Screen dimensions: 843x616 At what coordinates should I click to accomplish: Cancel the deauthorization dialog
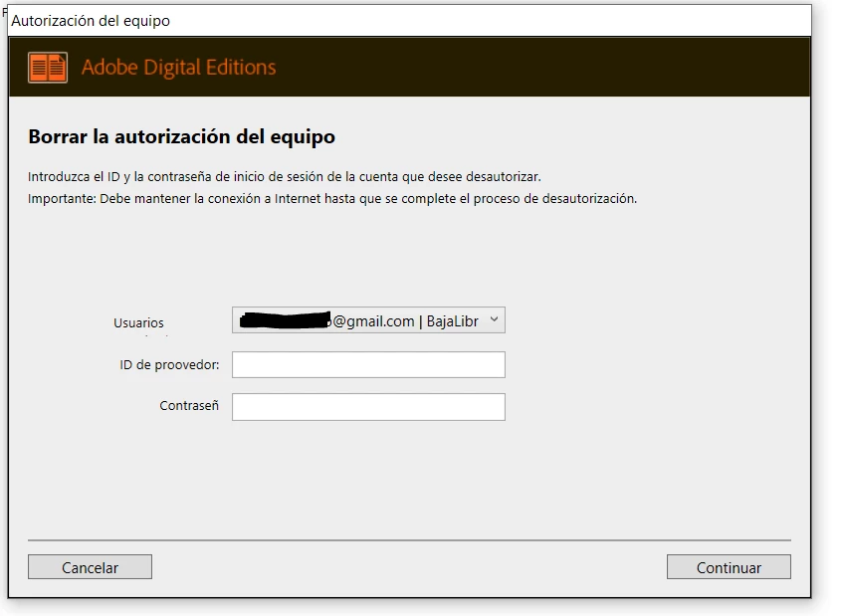point(90,567)
